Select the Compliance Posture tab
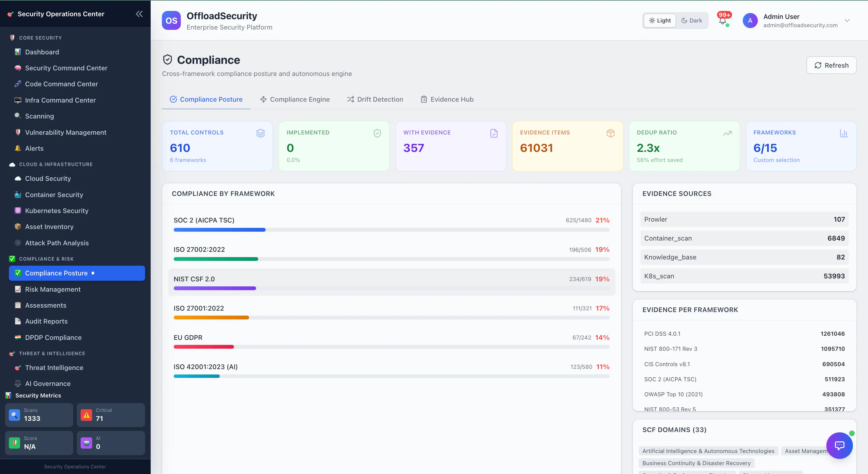This screenshot has width=868, height=474. pyautogui.click(x=206, y=100)
